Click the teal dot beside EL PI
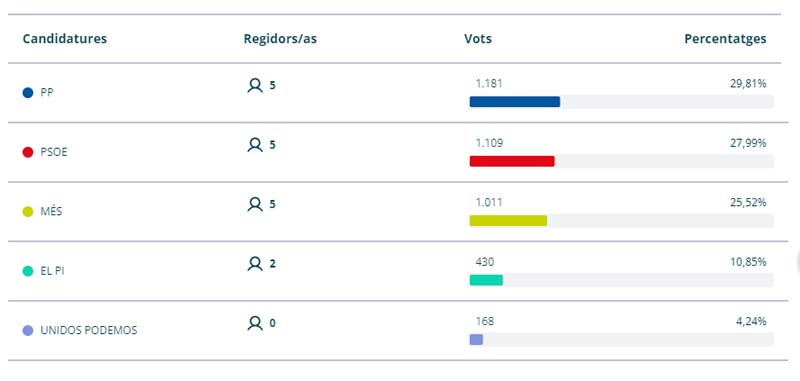This screenshot has height=381, width=800. [28, 271]
